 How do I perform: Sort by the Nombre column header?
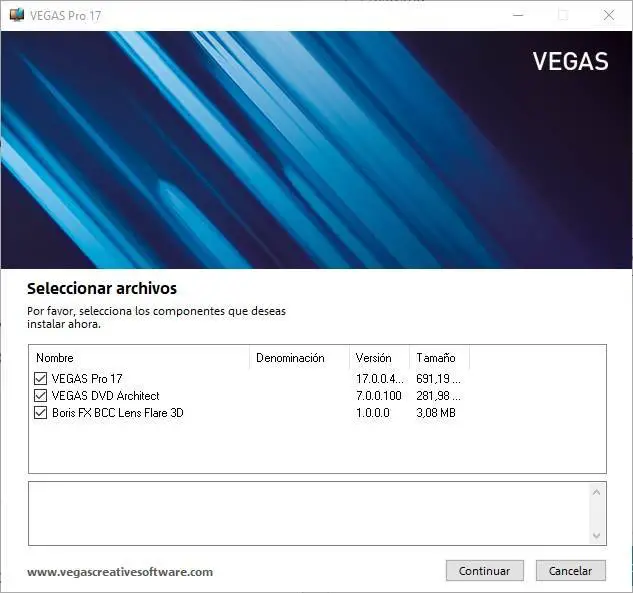tap(139, 358)
